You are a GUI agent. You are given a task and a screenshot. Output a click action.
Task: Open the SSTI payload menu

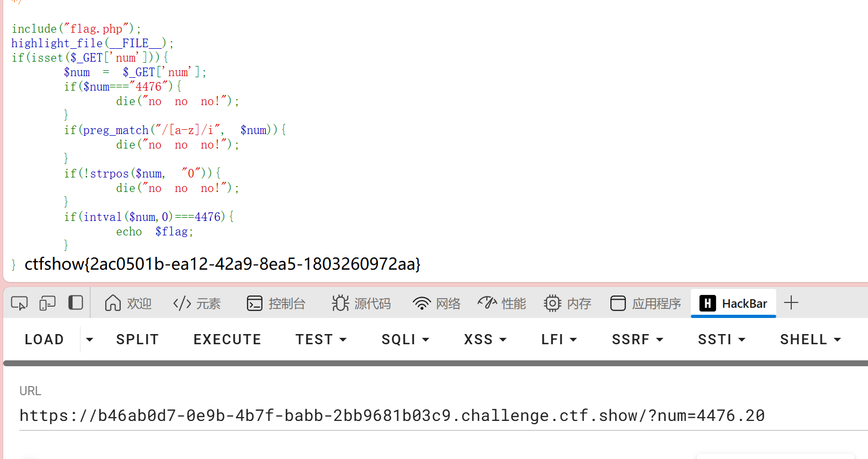click(721, 339)
